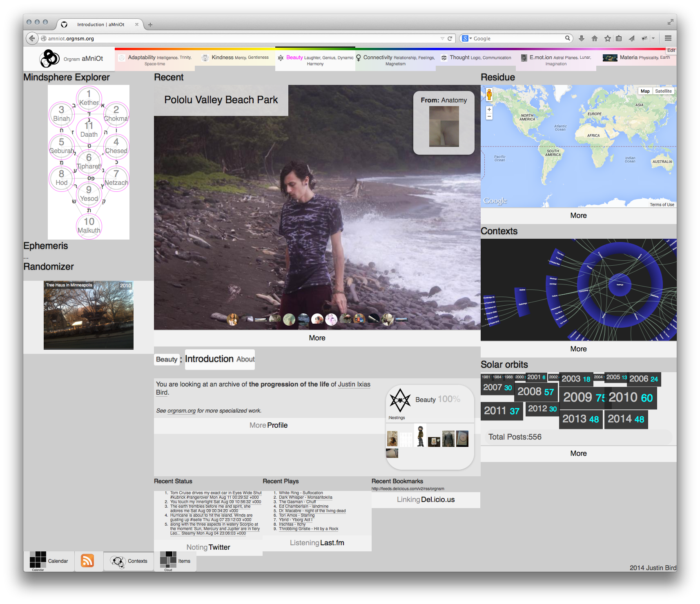
Task: Click the browser reload icon
Action: click(x=450, y=38)
